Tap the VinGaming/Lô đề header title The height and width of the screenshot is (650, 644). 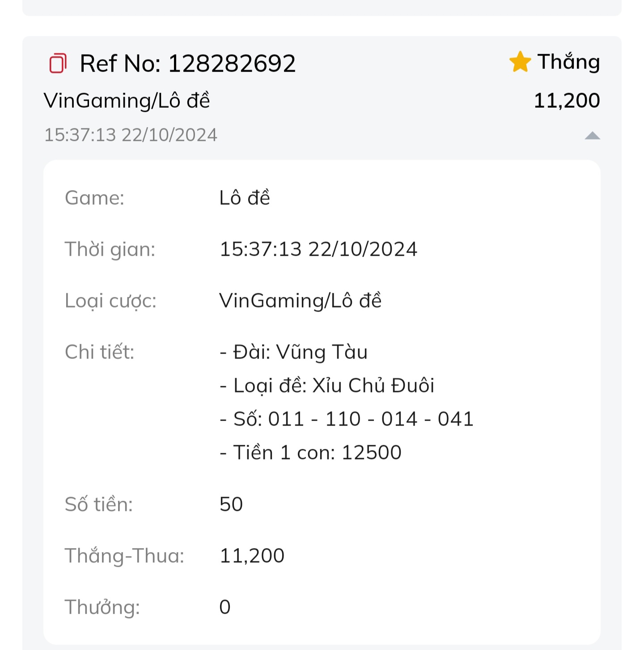coord(127,101)
